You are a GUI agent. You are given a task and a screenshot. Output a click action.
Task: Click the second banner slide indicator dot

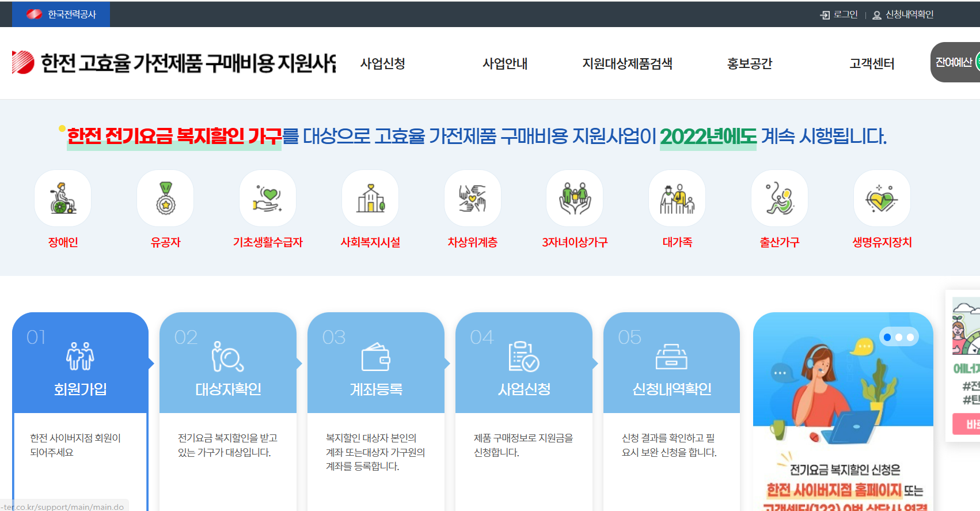(x=899, y=337)
